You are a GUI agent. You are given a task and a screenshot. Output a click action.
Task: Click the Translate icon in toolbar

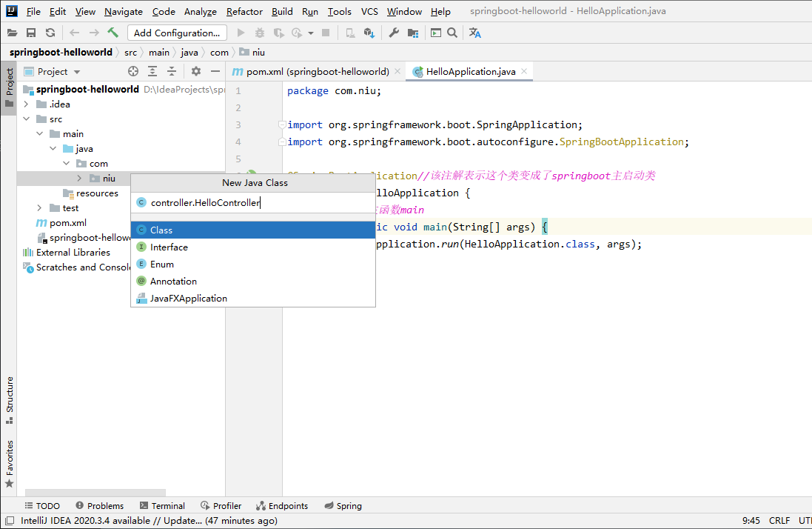[475, 33]
